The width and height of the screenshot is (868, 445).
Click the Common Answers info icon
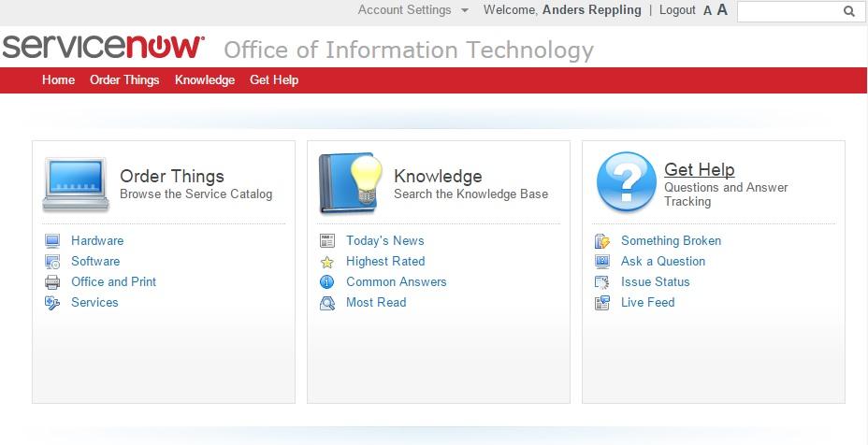click(327, 281)
